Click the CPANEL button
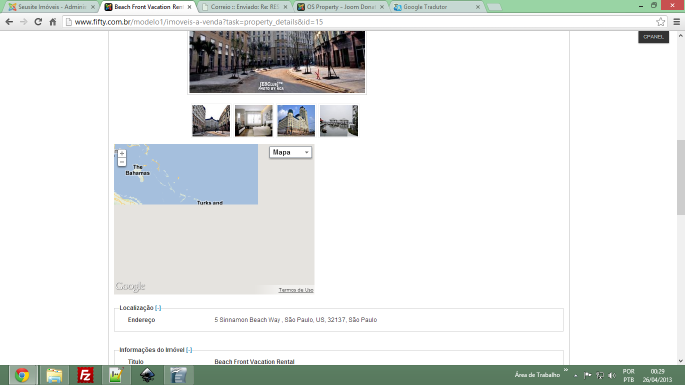 [x=654, y=37]
